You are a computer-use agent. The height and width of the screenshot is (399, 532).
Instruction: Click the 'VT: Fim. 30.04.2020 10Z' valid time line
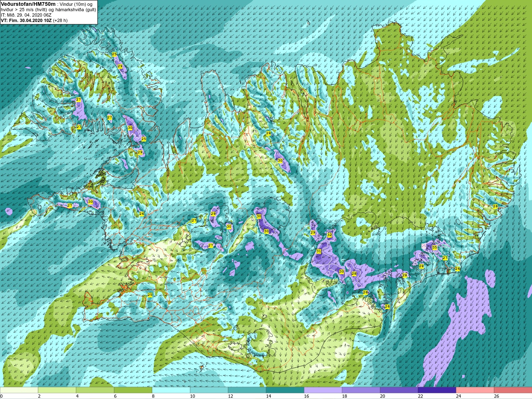point(26,20)
